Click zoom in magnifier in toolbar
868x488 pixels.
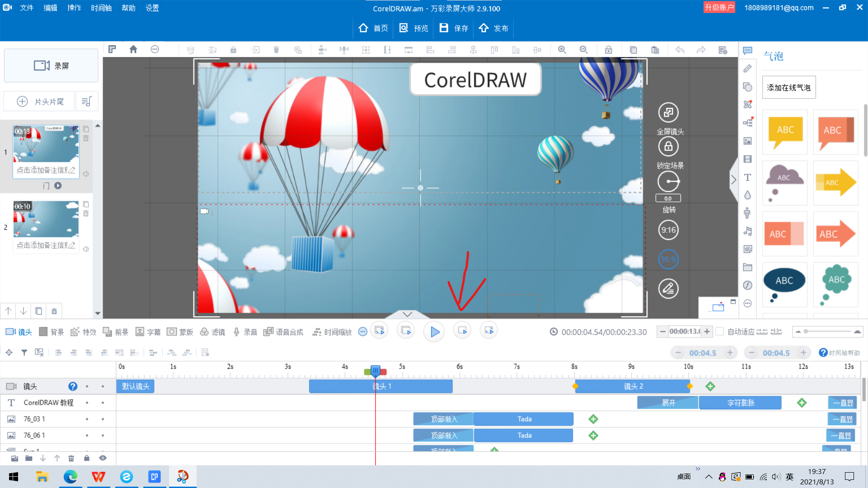coord(562,50)
